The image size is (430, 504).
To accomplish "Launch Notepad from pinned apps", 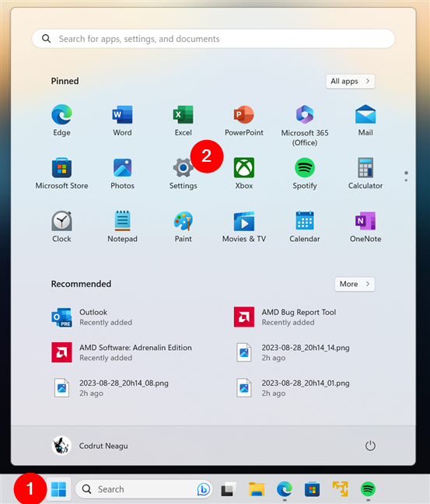I will (122, 227).
